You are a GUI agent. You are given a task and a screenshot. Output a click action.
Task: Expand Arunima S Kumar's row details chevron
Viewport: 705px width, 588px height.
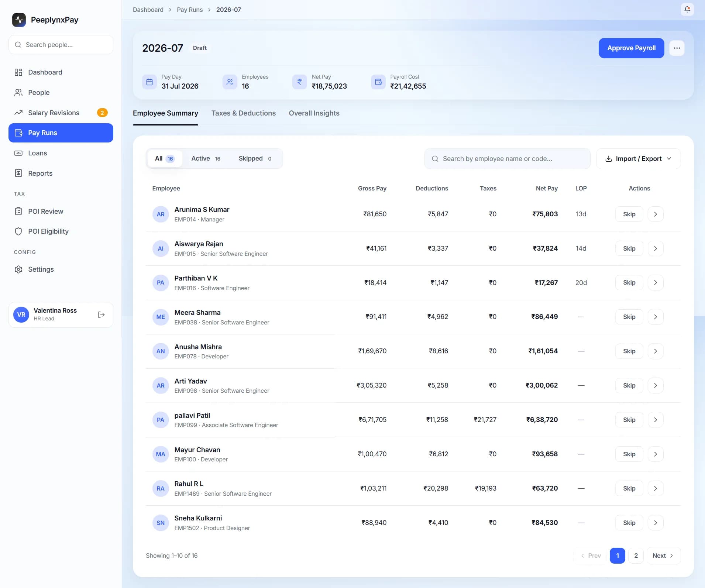[656, 214]
